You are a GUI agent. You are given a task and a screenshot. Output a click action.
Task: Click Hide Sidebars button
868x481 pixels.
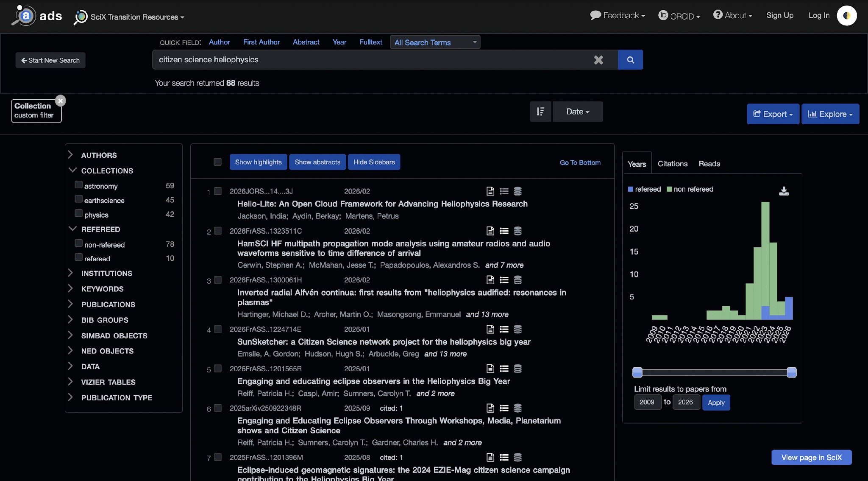point(374,162)
